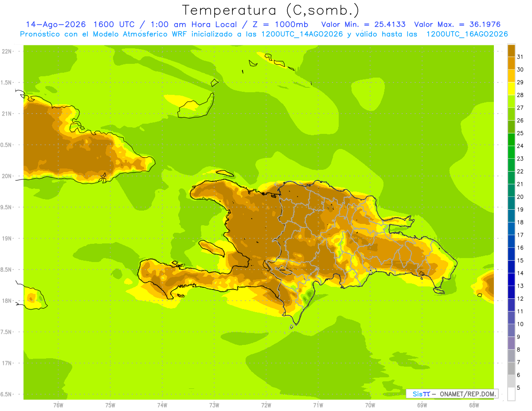Click the legend value label "5"
Image resolution: width=532 pixels, height=411 pixels.
(x=519, y=388)
